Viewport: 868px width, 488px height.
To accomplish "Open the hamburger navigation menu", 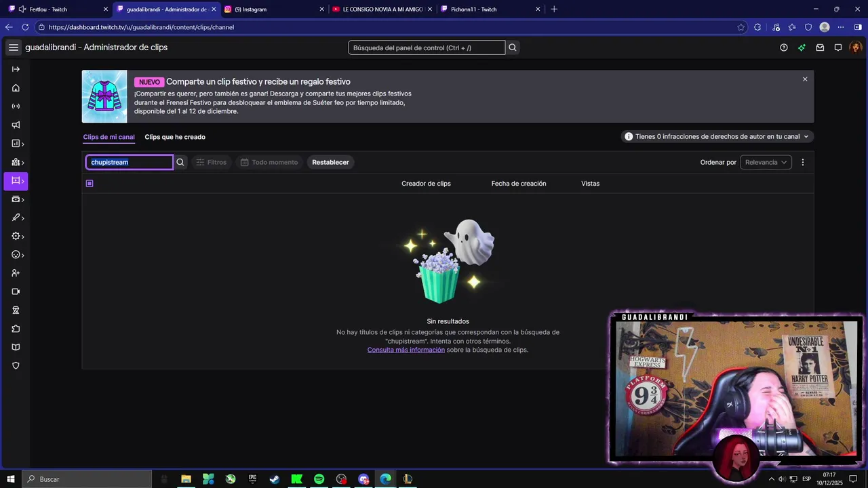I will click(x=14, y=47).
